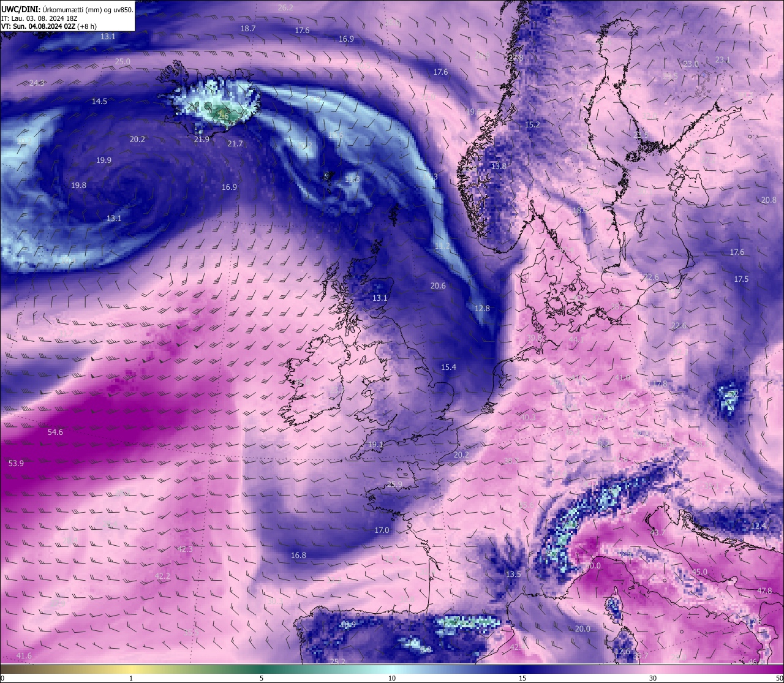Image resolution: width=784 pixels, height=683 pixels.
Task: Click the 30 tick label on the colour scale
Action: coord(653,678)
